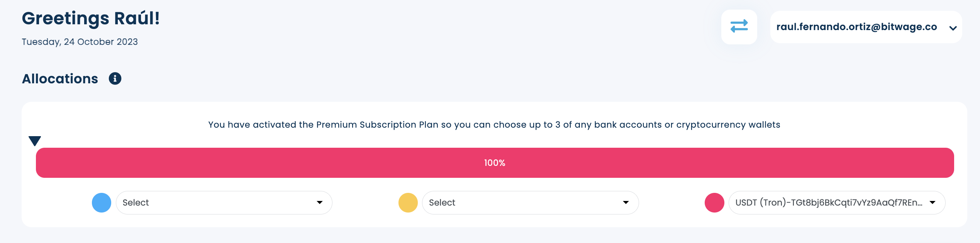
Task: Open the Allocations info icon
Action: point(115,79)
